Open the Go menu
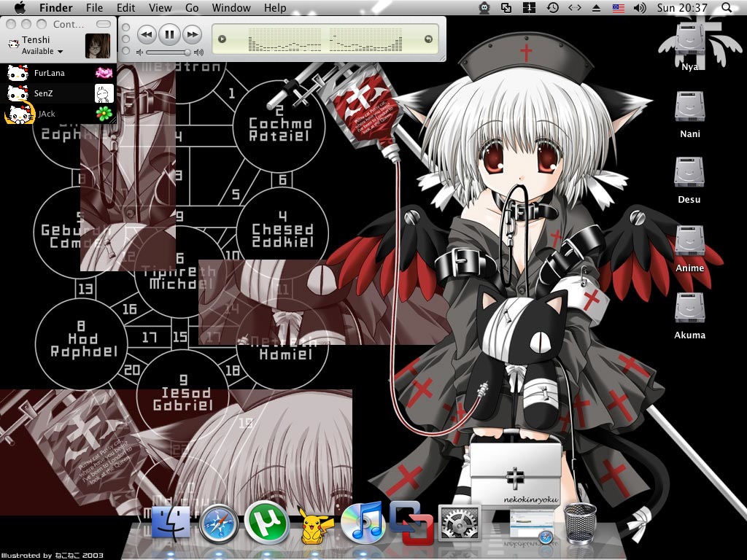This screenshot has height=560, width=747. 192,7
